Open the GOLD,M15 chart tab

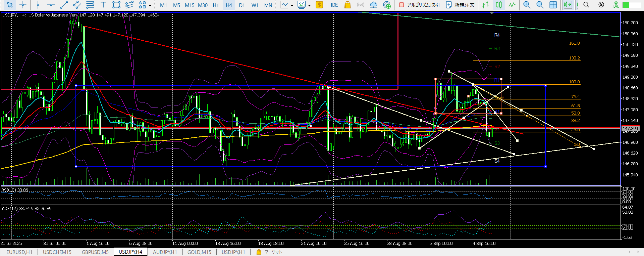pos(199,252)
